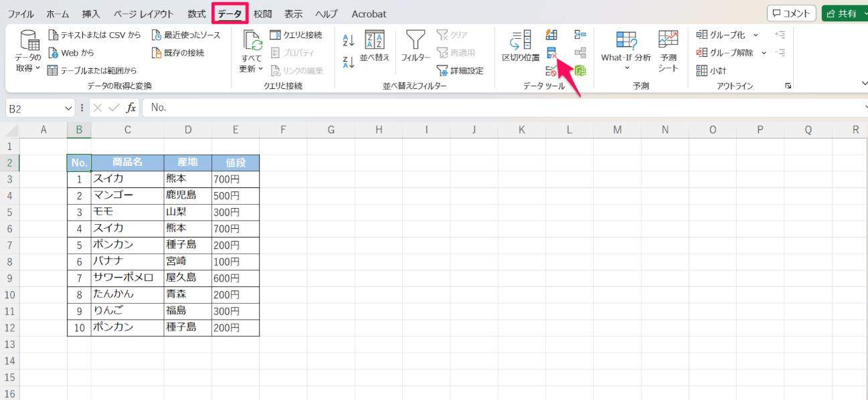
Task: Click the Select All corner of the sheet
Action: tap(10, 130)
